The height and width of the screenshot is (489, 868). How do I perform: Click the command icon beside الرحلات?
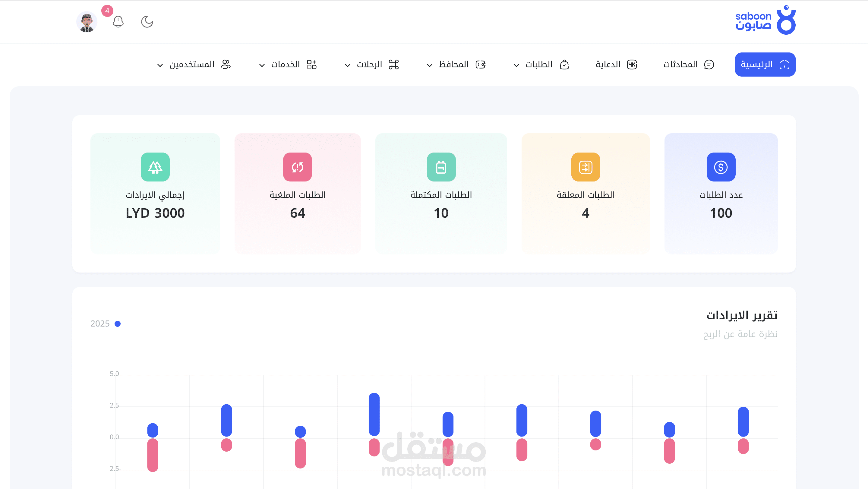tap(393, 65)
